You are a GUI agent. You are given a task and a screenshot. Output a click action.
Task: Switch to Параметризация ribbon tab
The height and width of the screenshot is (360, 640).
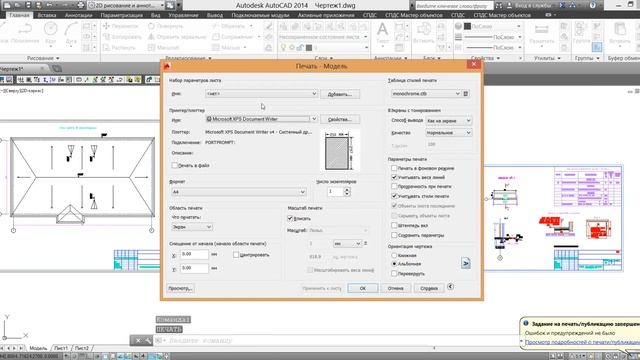[x=122, y=15]
